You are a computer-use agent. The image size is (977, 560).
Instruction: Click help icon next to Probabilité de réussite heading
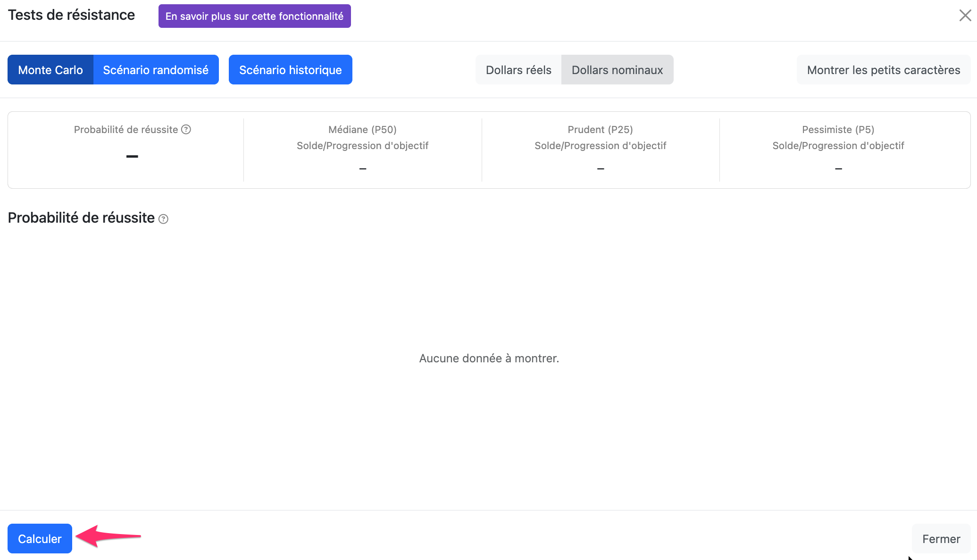point(163,219)
